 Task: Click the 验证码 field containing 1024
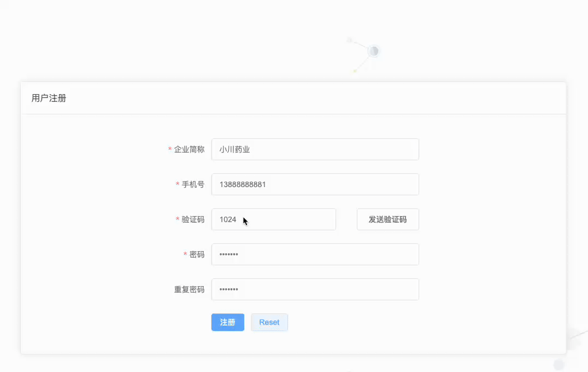(273, 219)
